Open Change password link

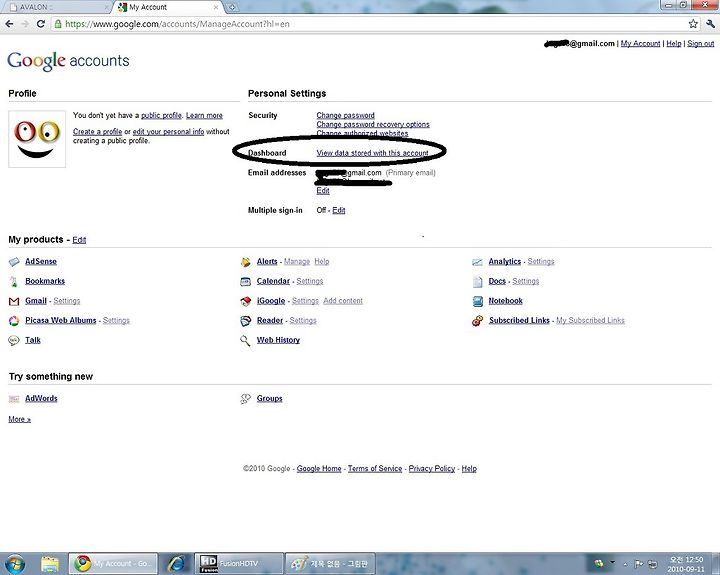(345, 115)
